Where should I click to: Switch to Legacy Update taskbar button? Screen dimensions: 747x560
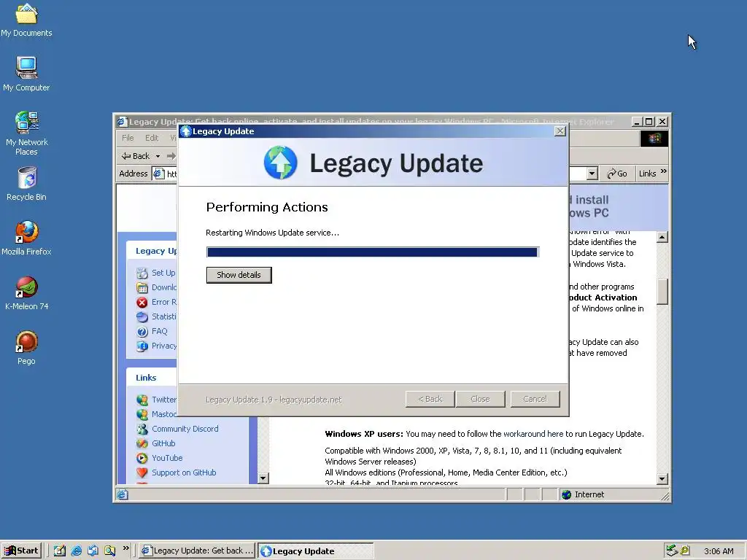pos(315,551)
